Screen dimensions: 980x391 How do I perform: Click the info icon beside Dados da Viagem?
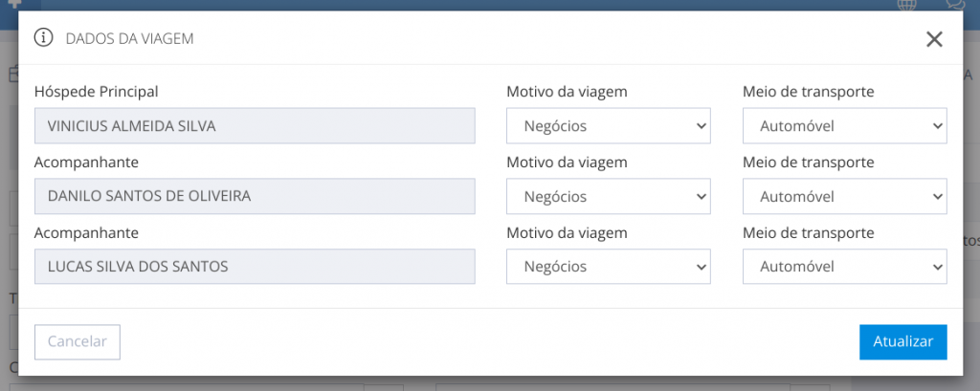[x=42, y=38]
